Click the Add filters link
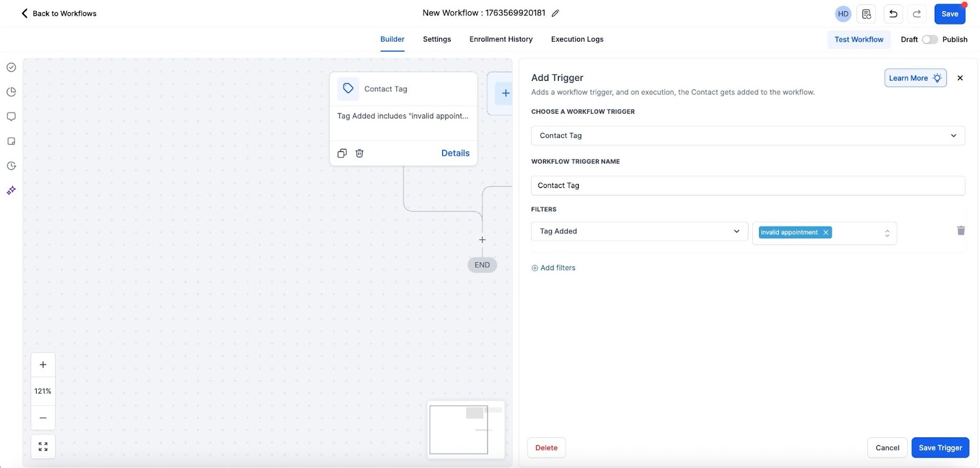 click(x=554, y=268)
